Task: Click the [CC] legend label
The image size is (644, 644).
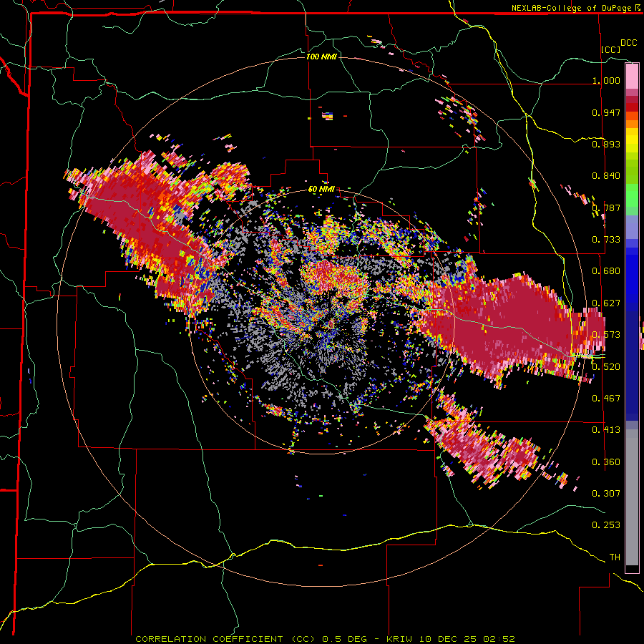Action: click(x=610, y=49)
